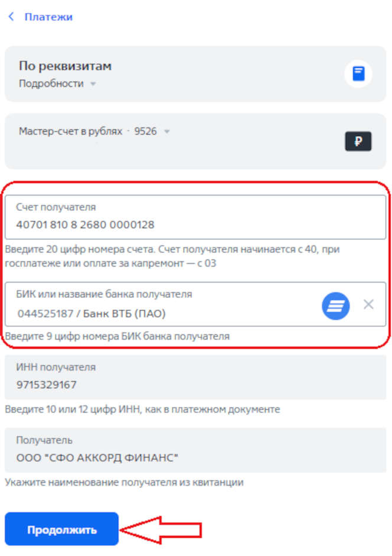Click the small arrow next to Подробности
Screen dimensions: 392x556
93,84
